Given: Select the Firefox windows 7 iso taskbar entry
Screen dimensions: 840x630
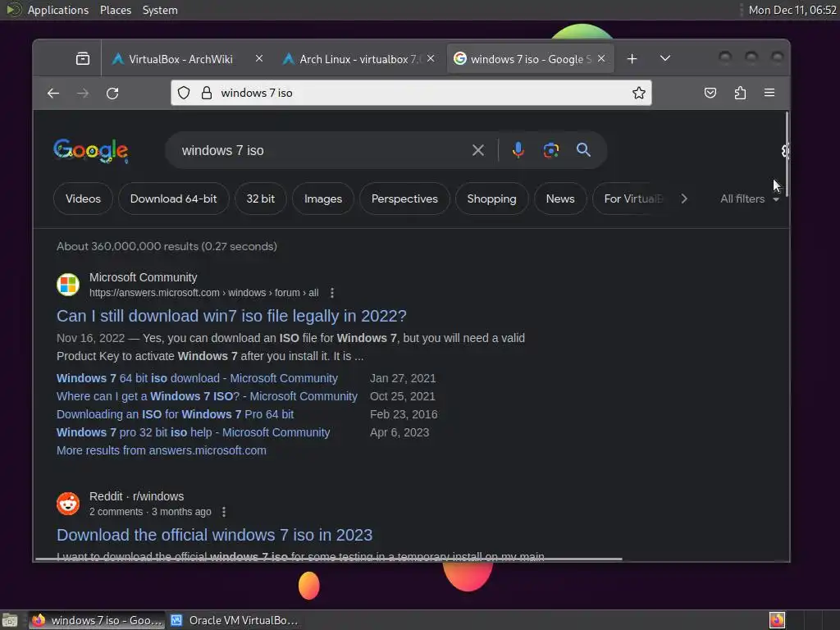Looking at the screenshot, I should tap(97, 620).
